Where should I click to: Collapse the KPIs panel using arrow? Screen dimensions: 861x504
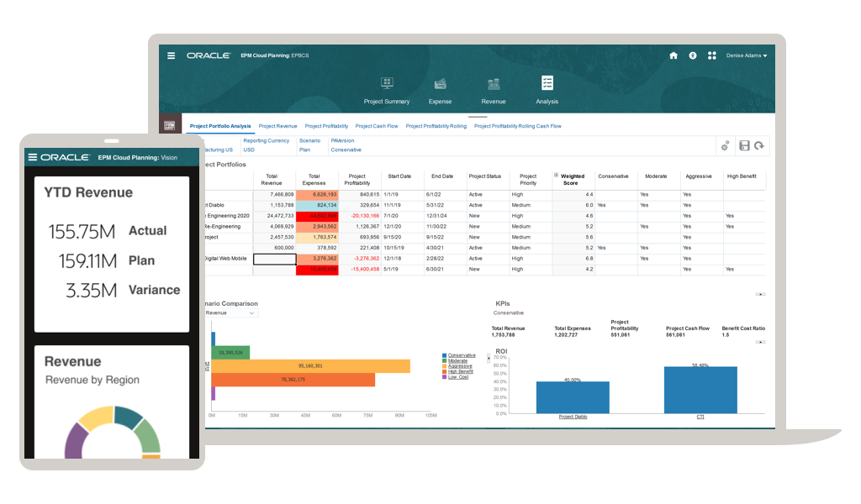pyautogui.click(x=760, y=294)
